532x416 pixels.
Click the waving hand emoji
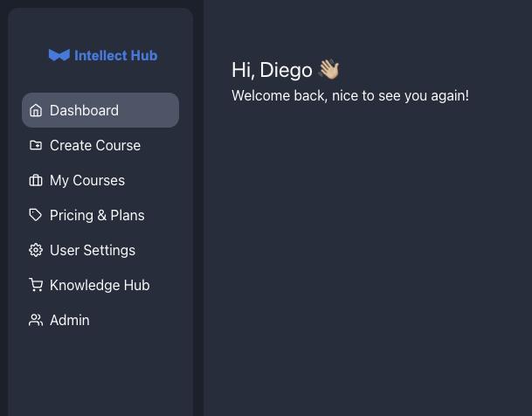click(x=328, y=69)
